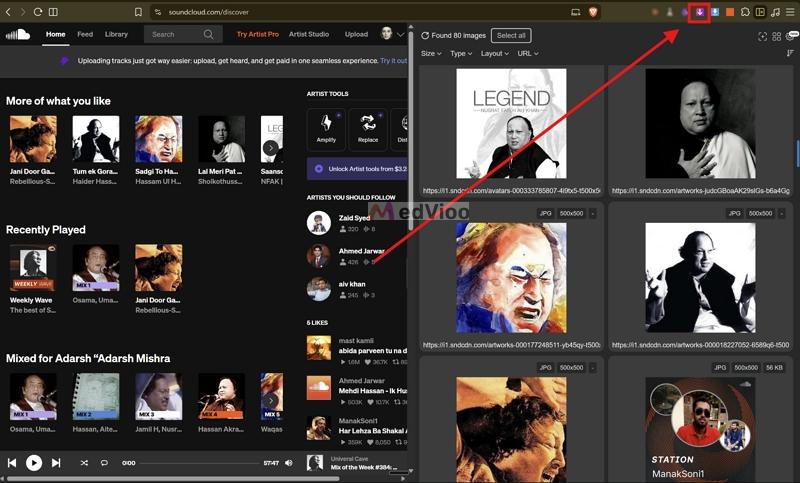Click the search magnifier icon
This screenshot has height=483, width=800.
point(208,34)
